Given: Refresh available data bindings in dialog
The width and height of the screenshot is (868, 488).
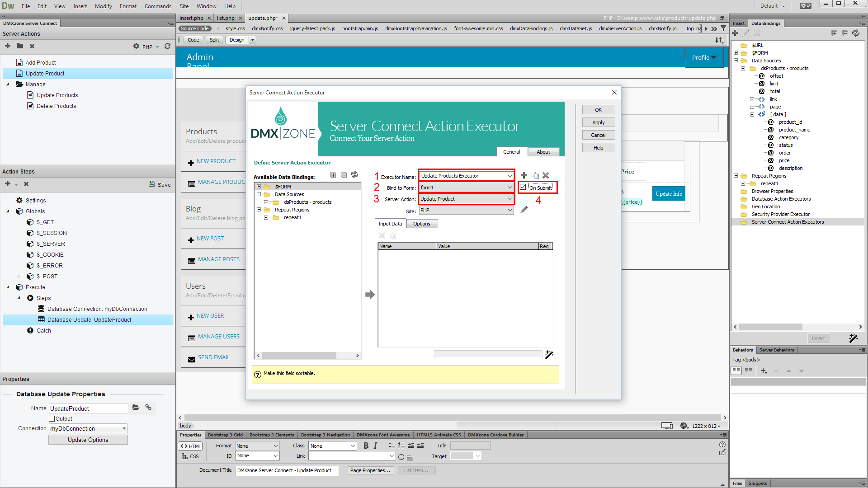Looking at the screenshot, I should [354, 174].
